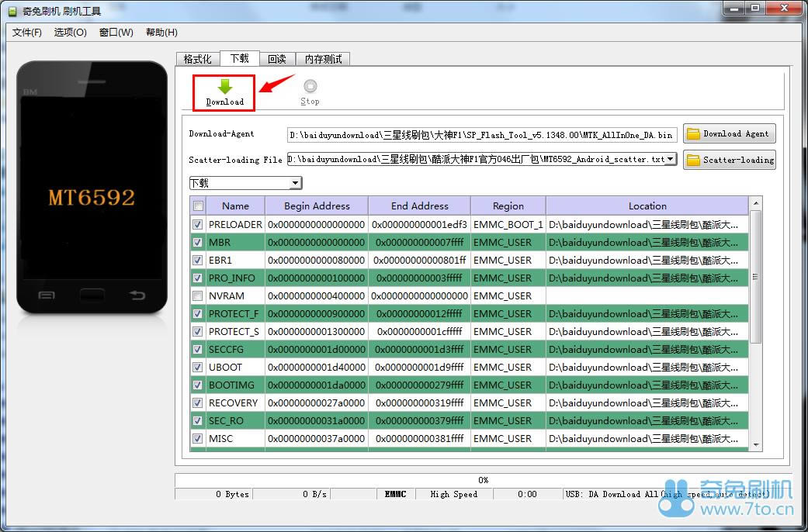Click the back arrow on phone image
Viewport: 808px width, 532px height.
(137, 295)
